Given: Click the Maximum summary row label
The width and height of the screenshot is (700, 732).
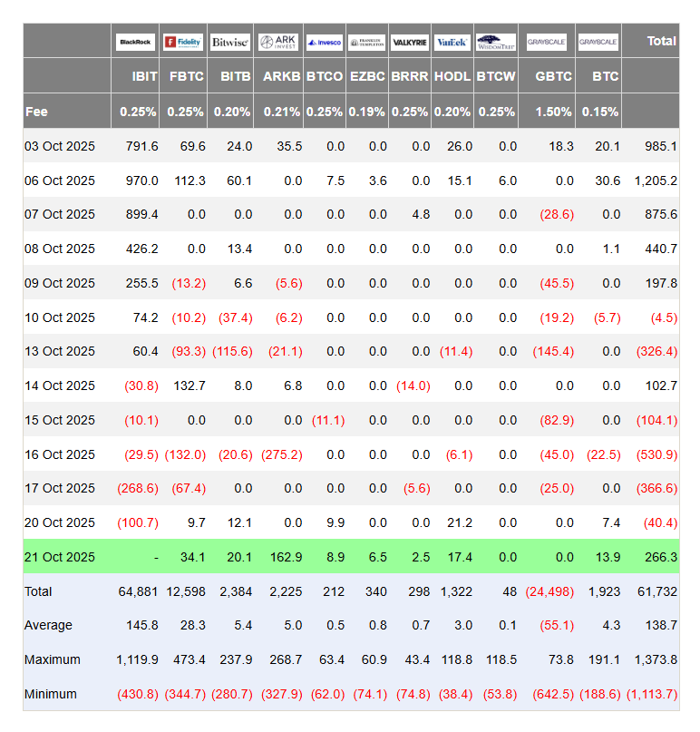Looking at the screenshot, I should tap(53, 659).
